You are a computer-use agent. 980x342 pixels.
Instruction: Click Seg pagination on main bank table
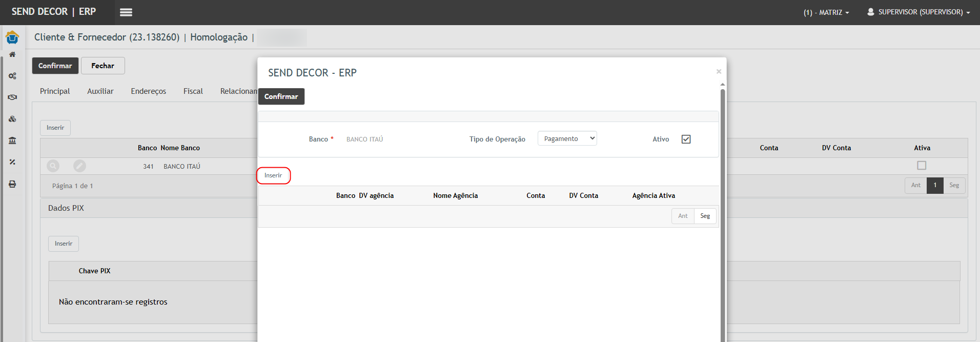[954, 185]
